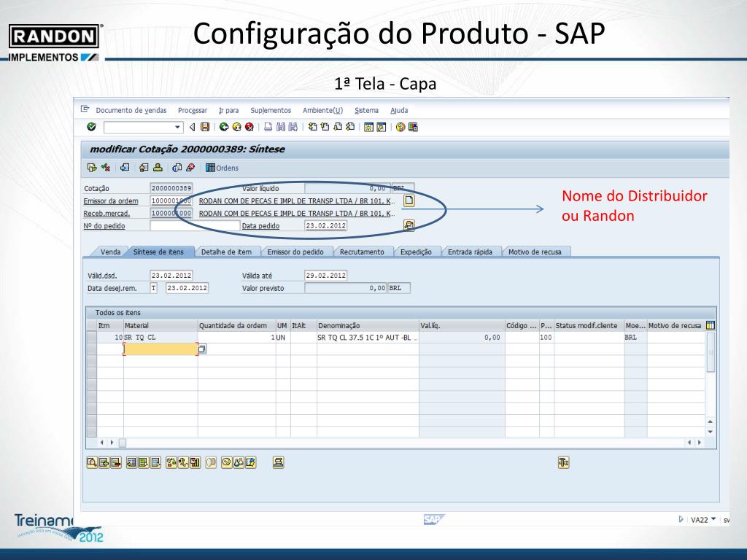The height and width of the screenshot is (560, 747).
Task: Open the Processar menu
Action: tap(193, 111)
